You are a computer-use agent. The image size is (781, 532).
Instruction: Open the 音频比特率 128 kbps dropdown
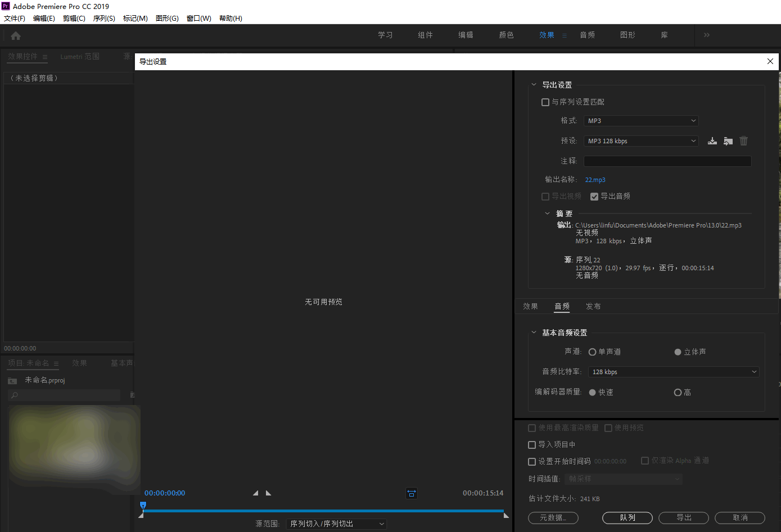(674, 372)
